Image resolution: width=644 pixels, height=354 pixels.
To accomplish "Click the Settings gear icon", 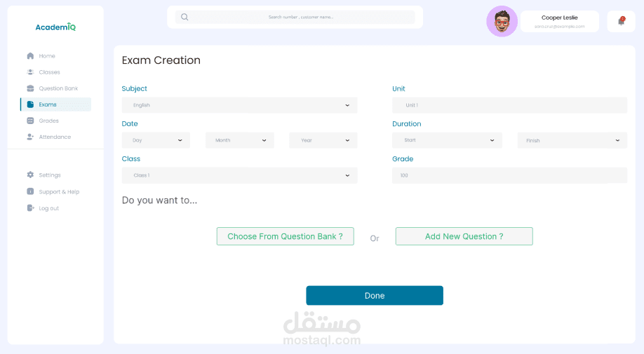I will 30,175.
